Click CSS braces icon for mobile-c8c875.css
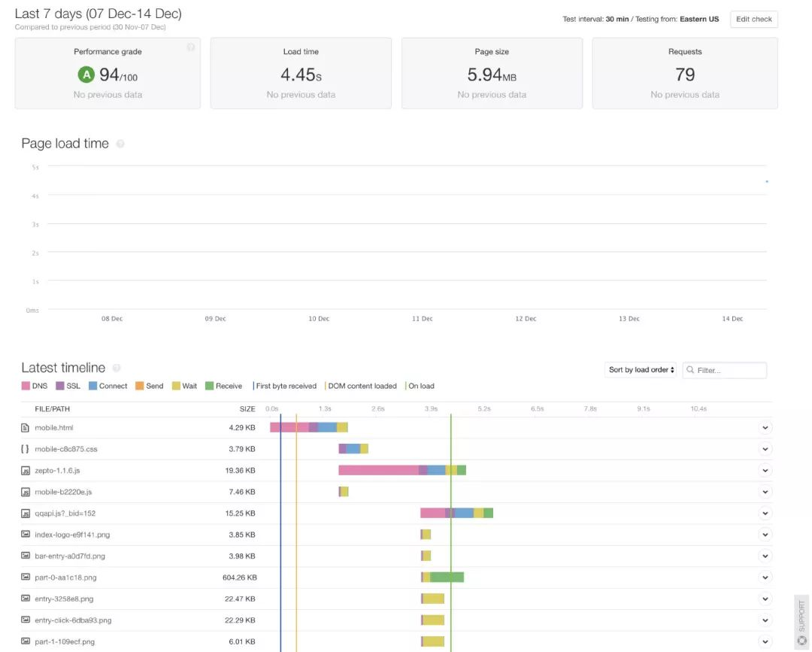 click(x=25, y=449)
